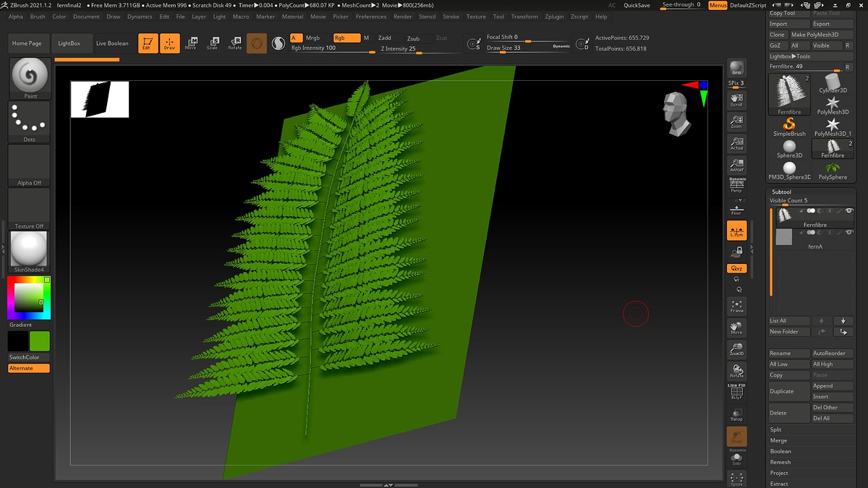868x488 pixels.
Task: Click the LightBox button
Action: click(x=69, y=43)
